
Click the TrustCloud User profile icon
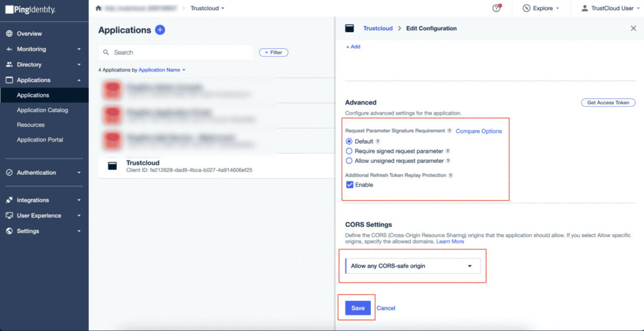[x=585, y=8]
